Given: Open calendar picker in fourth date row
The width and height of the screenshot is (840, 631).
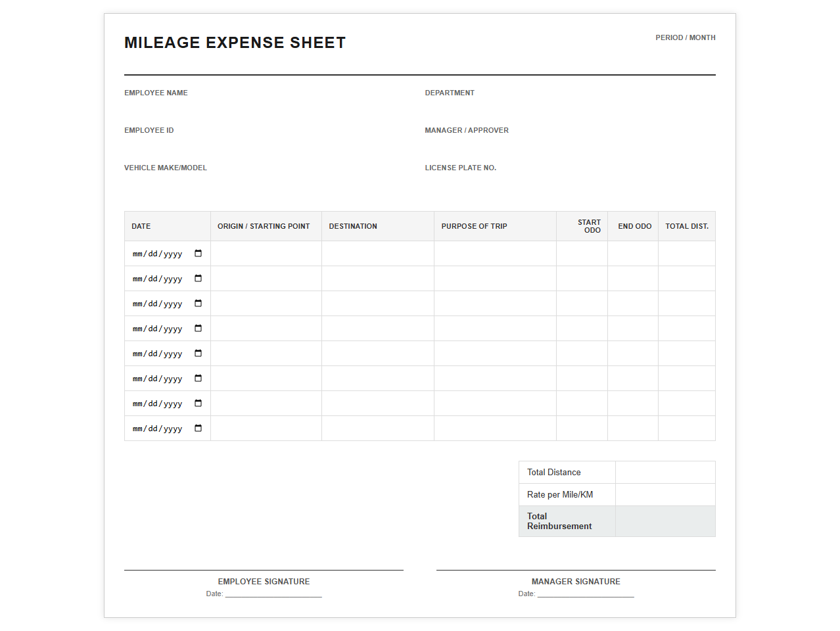Looking at the screenshot, I should click(x=198, y=329).
